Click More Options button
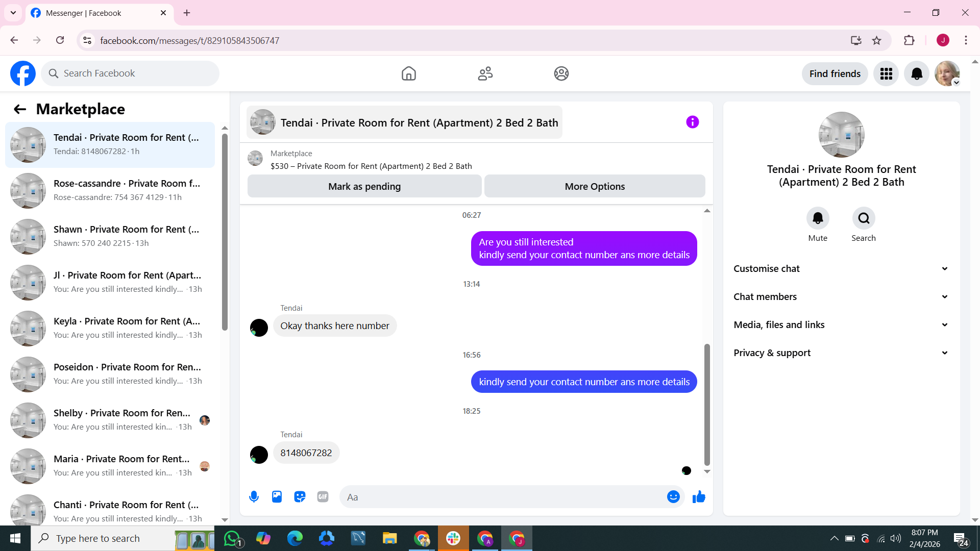This screenshot has height=551, width=980. [595, 187]
